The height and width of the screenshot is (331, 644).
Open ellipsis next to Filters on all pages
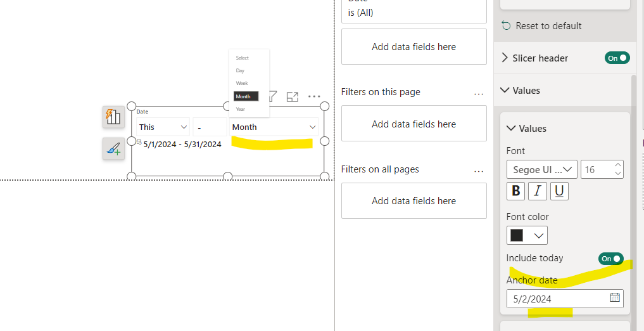[x=479, y=171]
